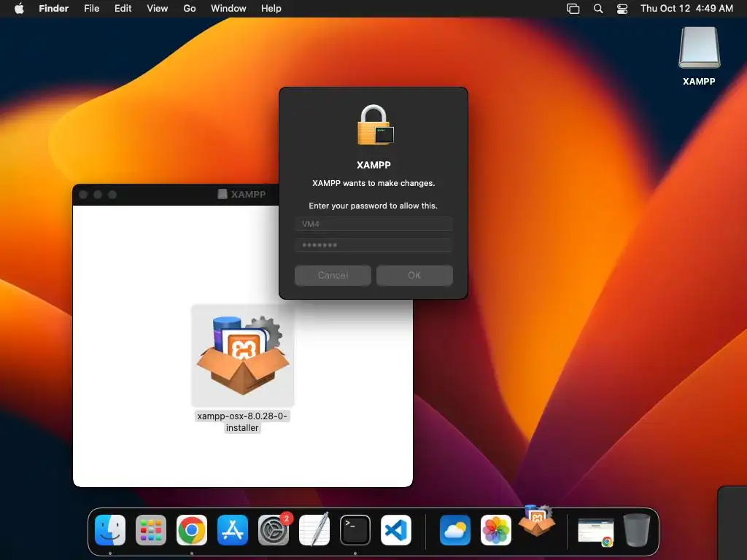Click the password field with dots
747x560 pixels.
tap(373, 245)
